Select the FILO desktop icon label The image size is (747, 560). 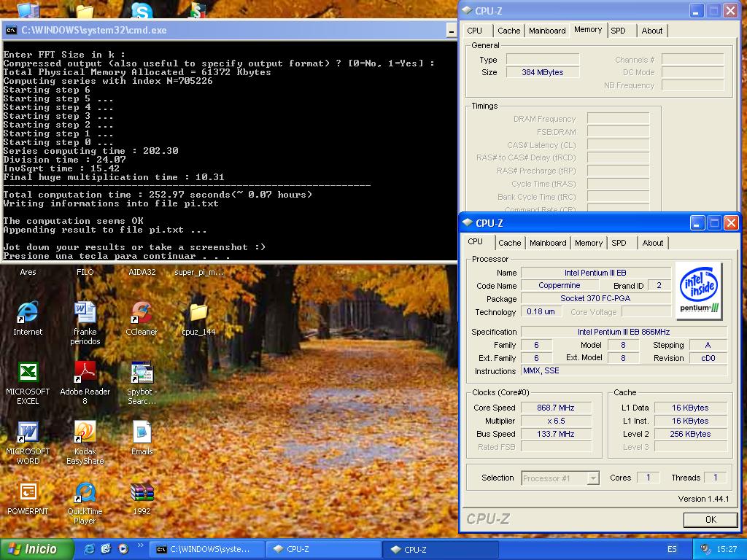pyautogui.click(x=85, y=272)
